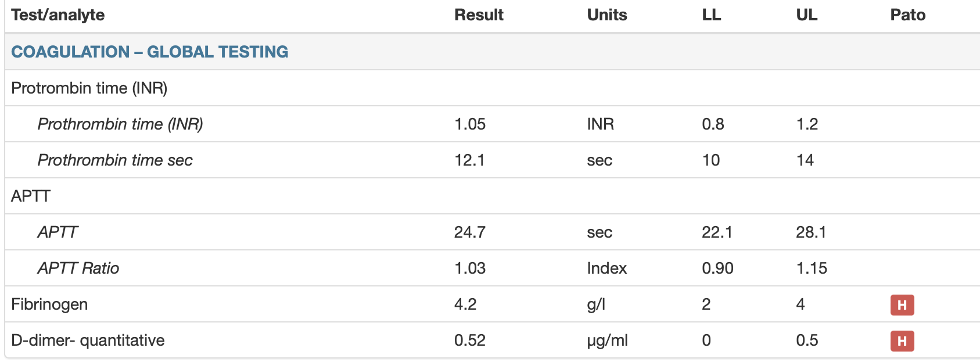Click the LL column header

(x=711, y=15)
